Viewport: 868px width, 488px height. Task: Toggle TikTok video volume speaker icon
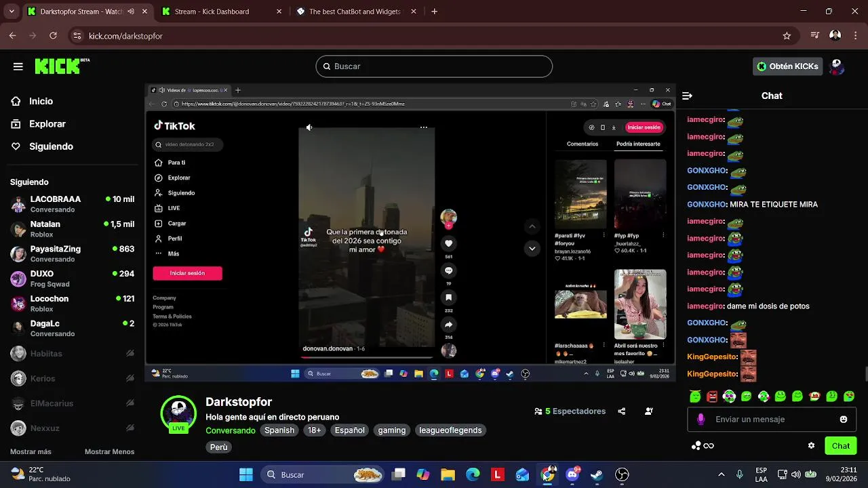pos(309,127)
